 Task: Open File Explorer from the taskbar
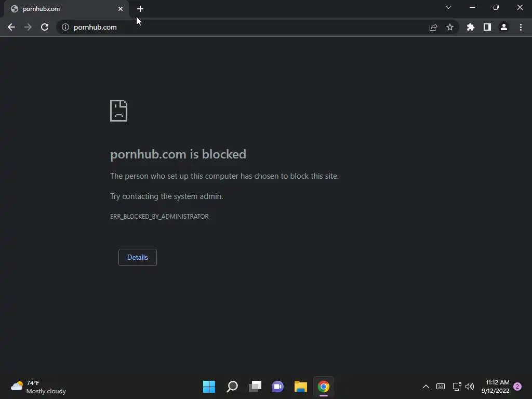(x=301, y=387)
